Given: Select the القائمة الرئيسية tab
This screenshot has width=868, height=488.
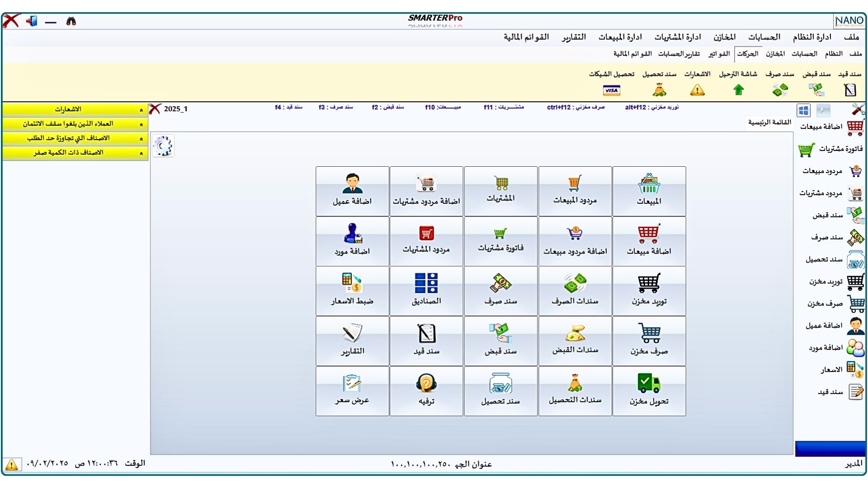Looking at the screenshot, I should pos(769,122).
